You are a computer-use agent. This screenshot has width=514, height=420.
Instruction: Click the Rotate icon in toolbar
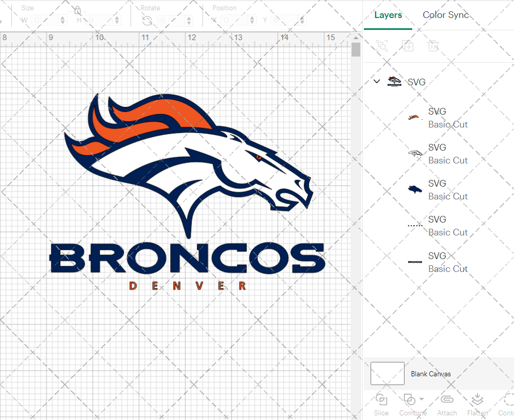pos(147,21)
